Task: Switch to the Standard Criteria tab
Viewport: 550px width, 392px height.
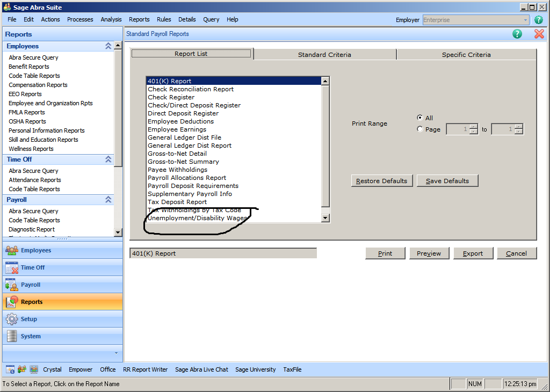Action: coord(324,55)
